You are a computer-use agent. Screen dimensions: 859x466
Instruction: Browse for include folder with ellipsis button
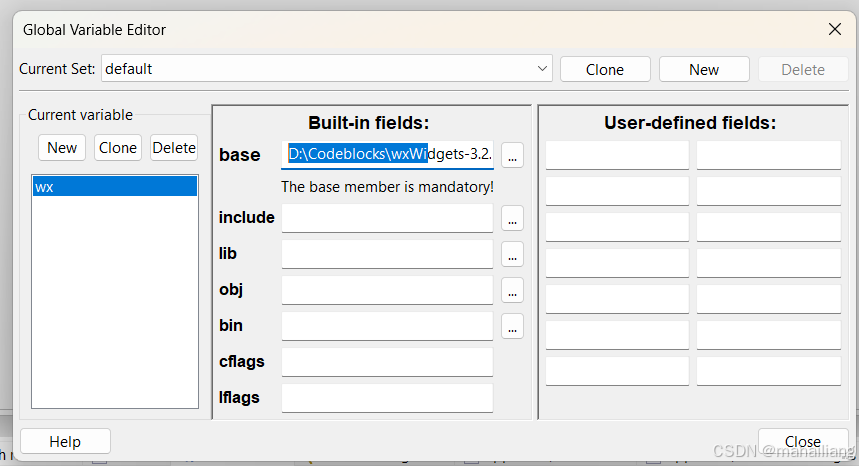click(x=512, y=218)
